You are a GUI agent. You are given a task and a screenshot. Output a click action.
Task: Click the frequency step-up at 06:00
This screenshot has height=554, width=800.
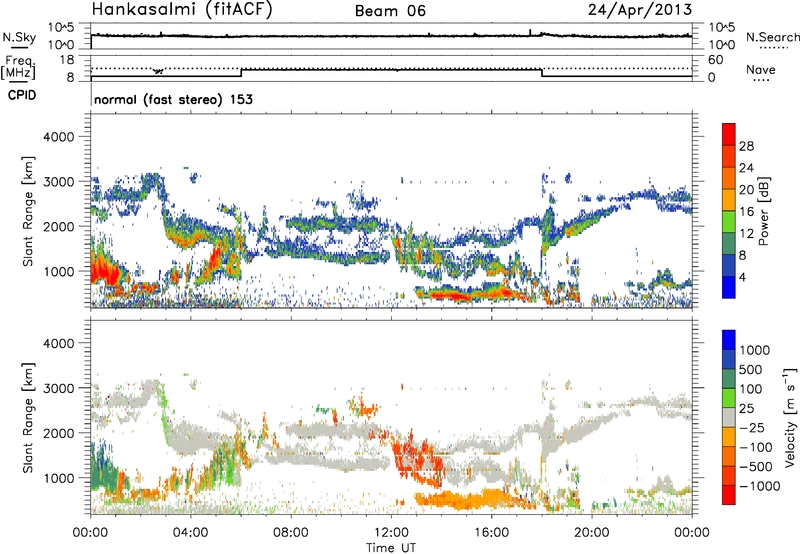[241, 72]
